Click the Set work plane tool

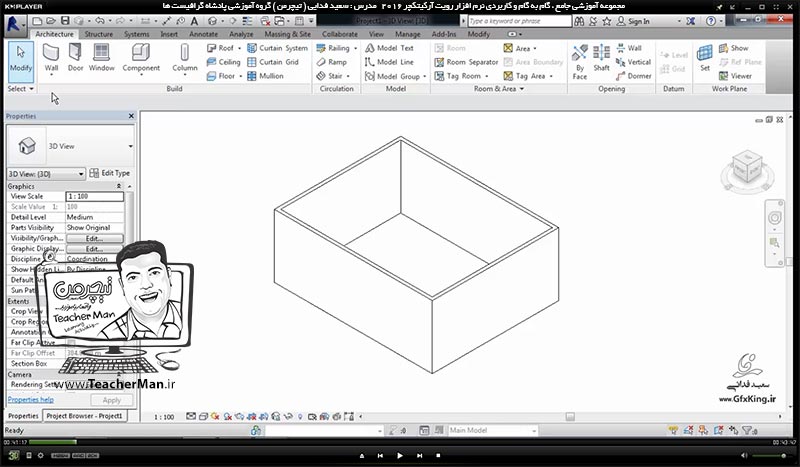tap(705, 58)
